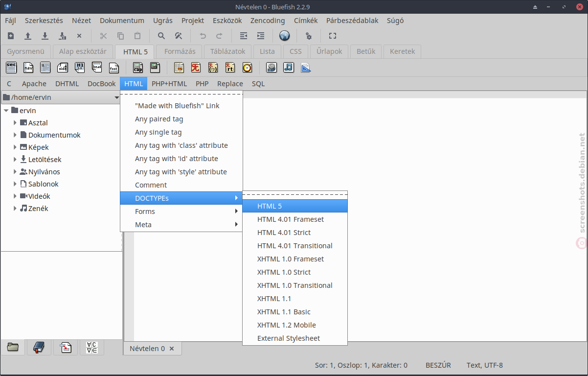Insert an article tag icon
Viewport: 588px width, 376px height.
(x=45, y=68)
